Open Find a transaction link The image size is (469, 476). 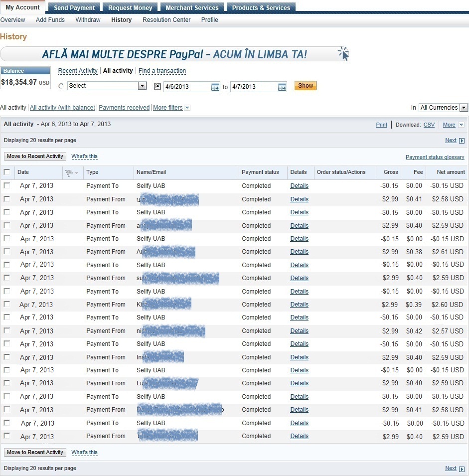pos(162,71)
